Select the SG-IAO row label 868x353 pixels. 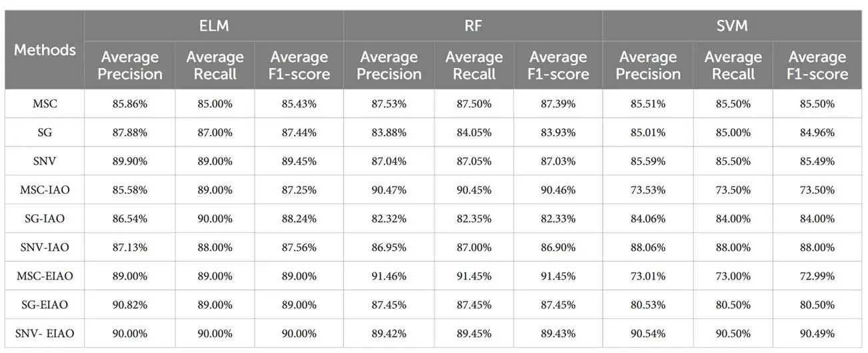coord(45,219)
